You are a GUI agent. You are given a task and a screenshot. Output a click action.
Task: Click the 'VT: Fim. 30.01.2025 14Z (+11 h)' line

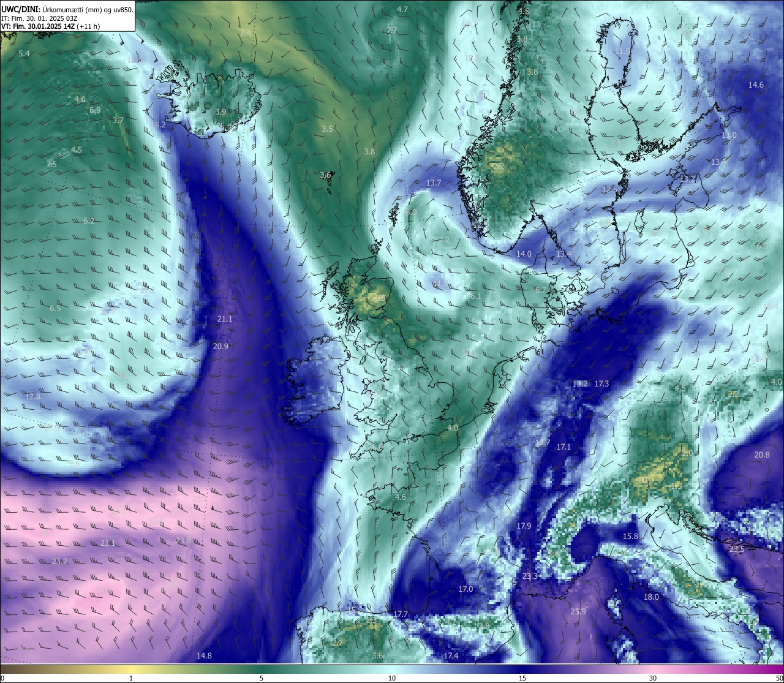(x=50, y=26)
